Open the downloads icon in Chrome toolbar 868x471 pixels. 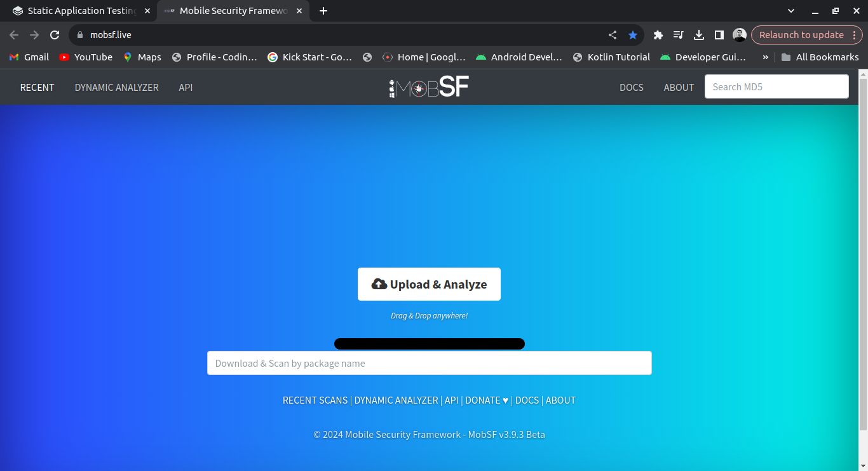(x=699, y=35)
